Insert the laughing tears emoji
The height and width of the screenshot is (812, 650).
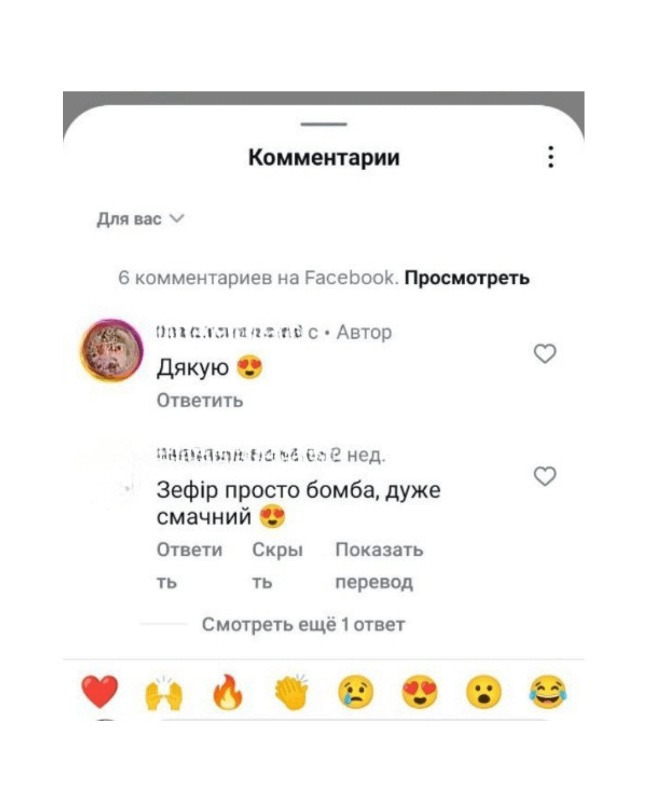tap(548, 692)
